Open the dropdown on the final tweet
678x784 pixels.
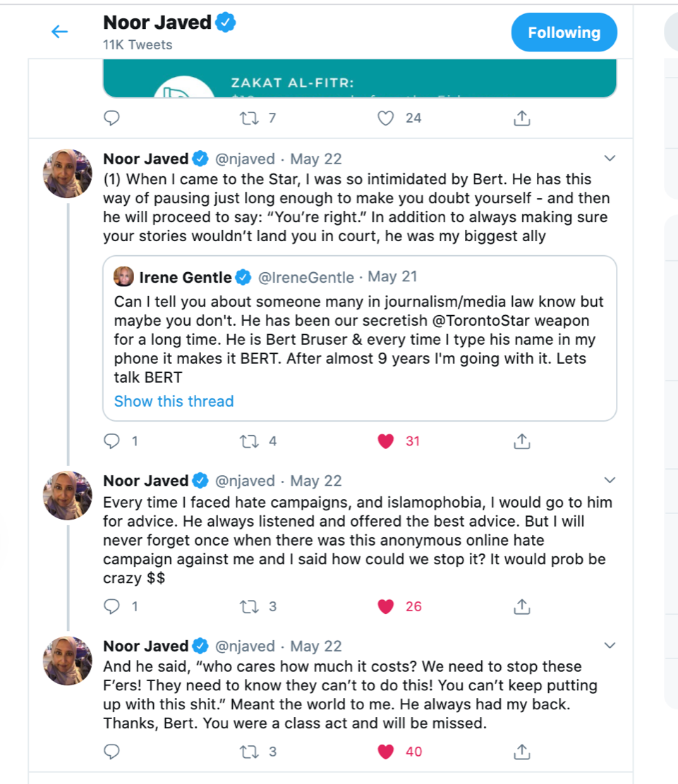pyautogui.click(x=610, y=645)
